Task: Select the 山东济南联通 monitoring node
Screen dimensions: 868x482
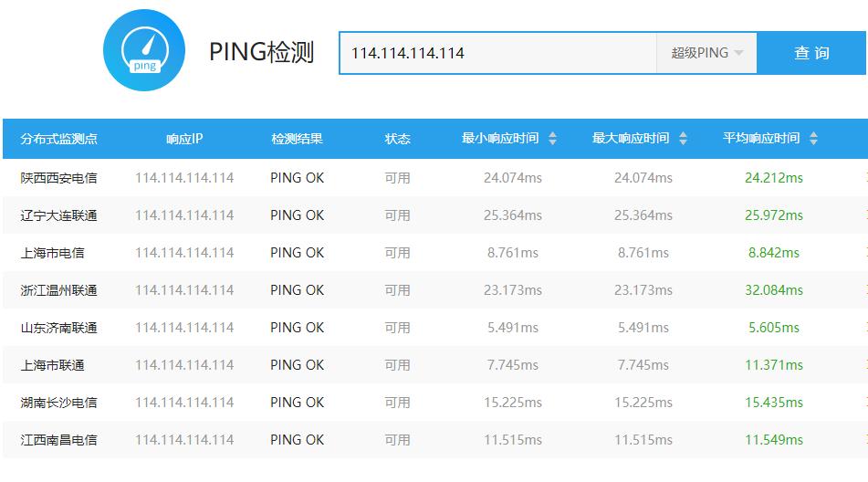Action: point(59,328)
